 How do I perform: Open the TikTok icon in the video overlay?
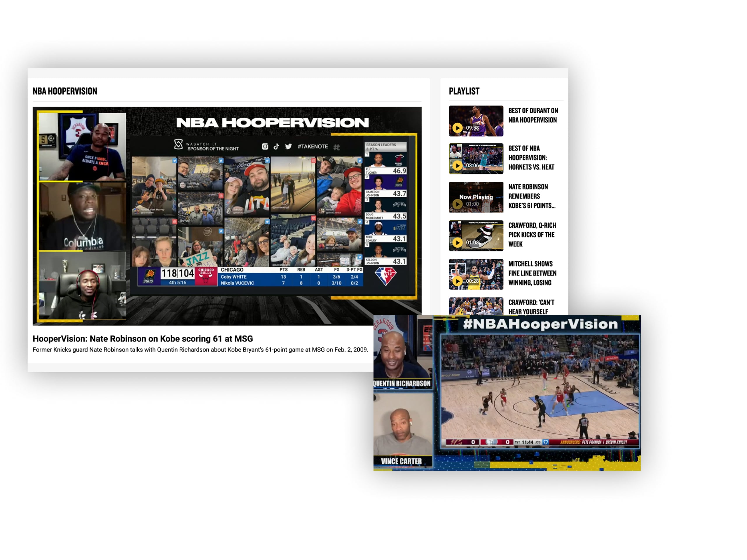click(276, 147)
